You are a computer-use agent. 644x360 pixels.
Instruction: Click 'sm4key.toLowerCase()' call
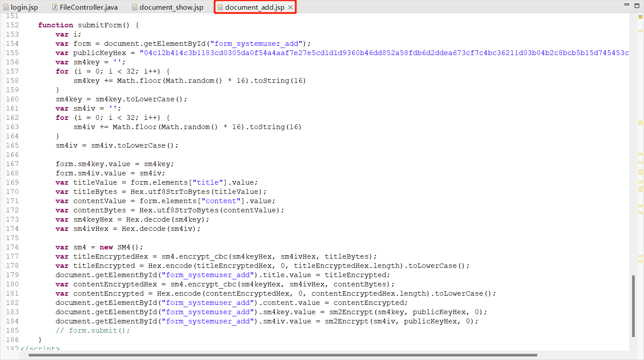[x=141, y=99]
